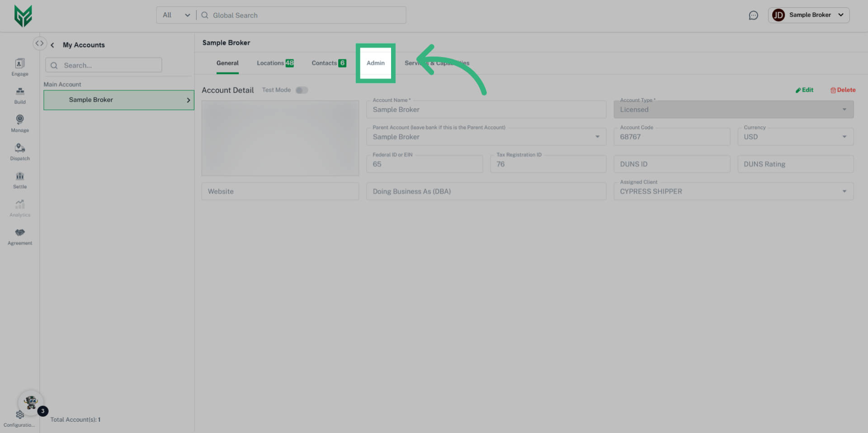Open the Agreement module
The image size is (868, 433).
[x=20, y=237]
